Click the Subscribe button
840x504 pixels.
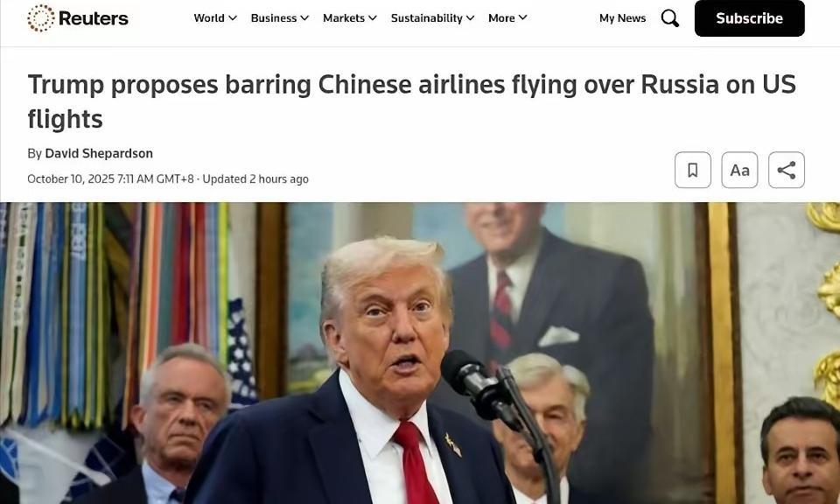click(x=750, y=18)
